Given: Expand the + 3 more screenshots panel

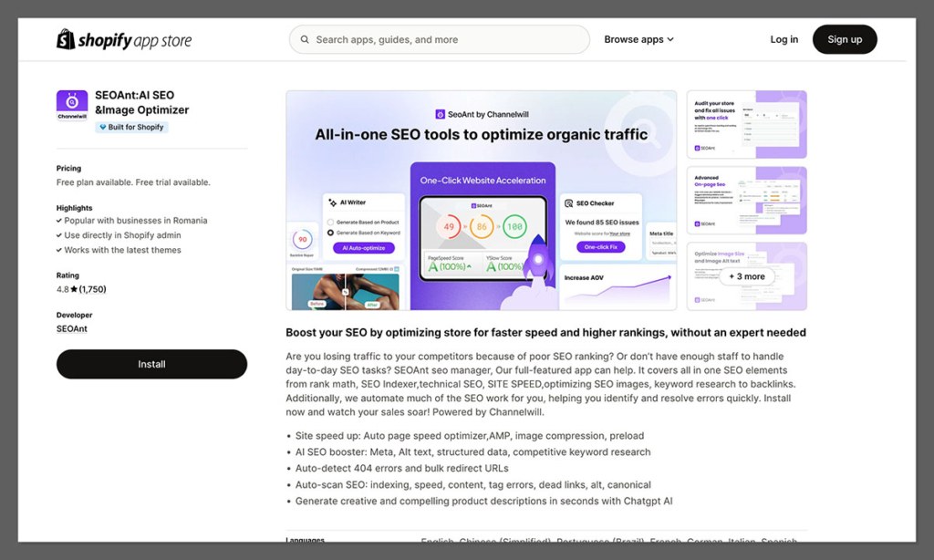Looking at the screenshot, I should click(746, 275).
